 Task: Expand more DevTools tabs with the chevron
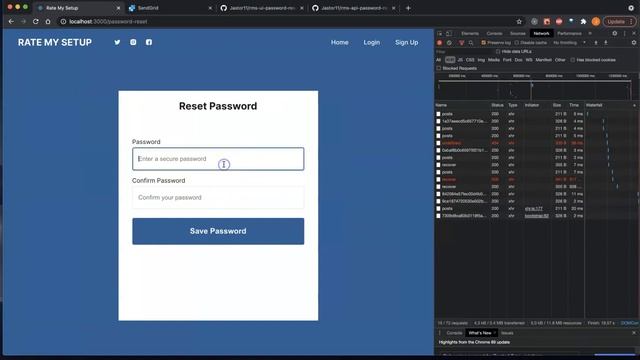pos(590,33)
